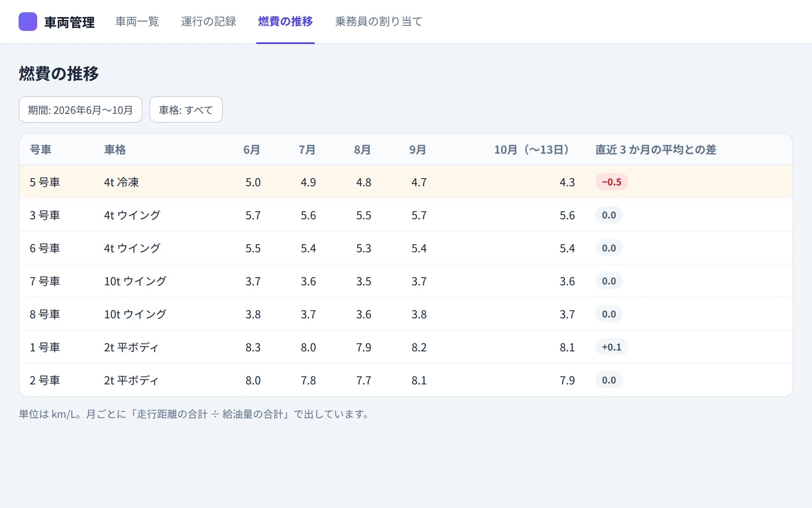Click the 10月 value 4.3 for 5 号車

click(567, 182)
